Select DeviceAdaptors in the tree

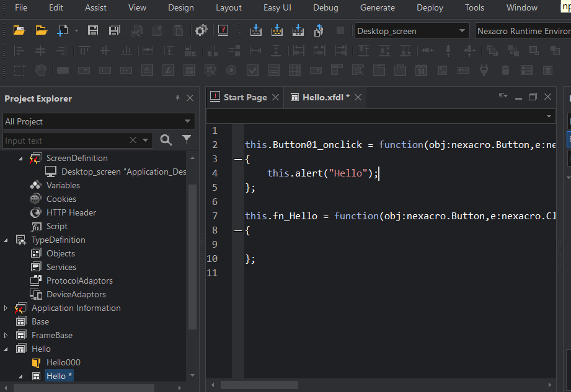tap(76, 295)
